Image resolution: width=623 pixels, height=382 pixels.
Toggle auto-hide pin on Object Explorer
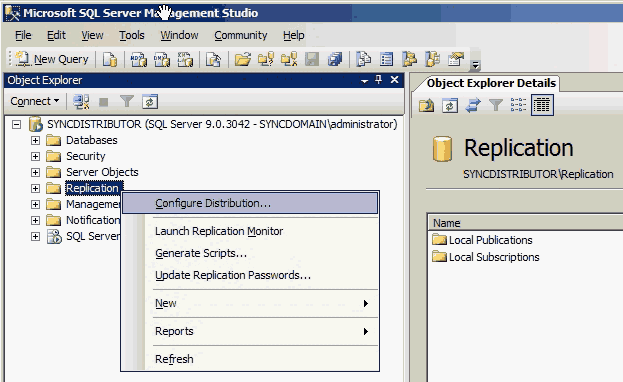click(379, 80)
